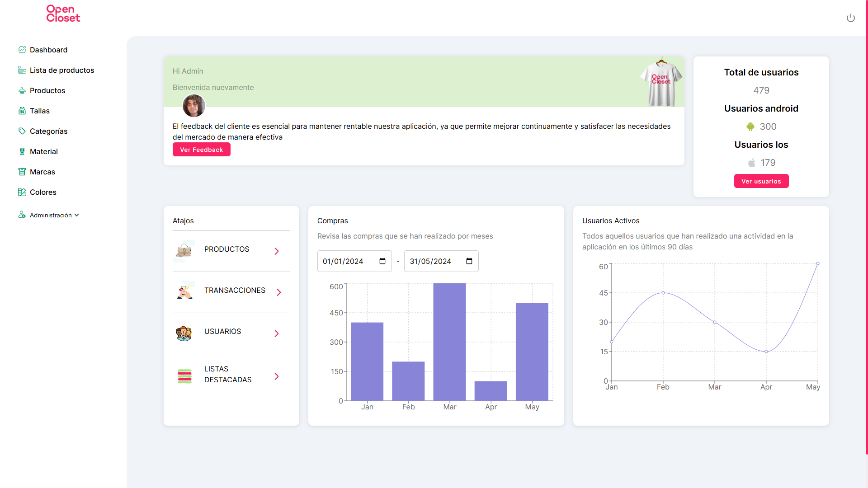Click the power logout icon

pos(850,18)
